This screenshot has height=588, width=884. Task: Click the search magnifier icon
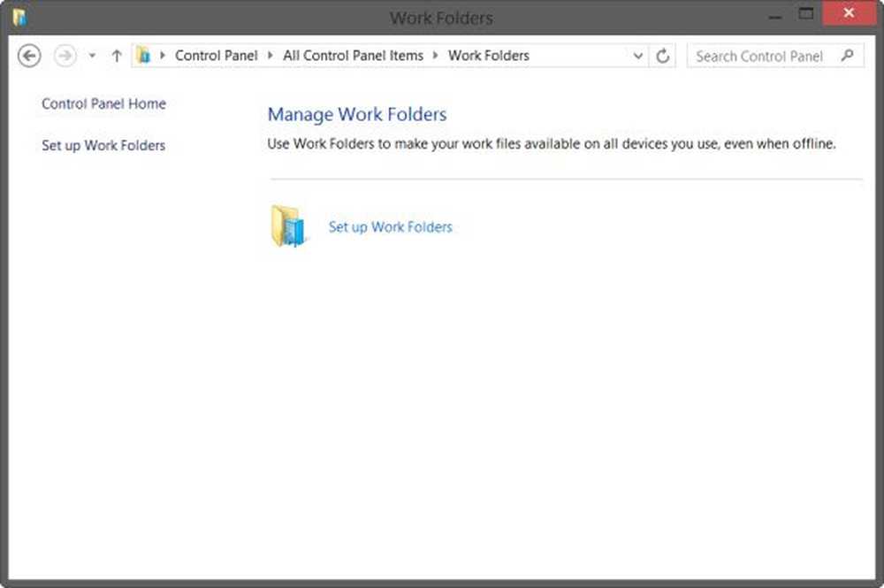coord(847,55)
